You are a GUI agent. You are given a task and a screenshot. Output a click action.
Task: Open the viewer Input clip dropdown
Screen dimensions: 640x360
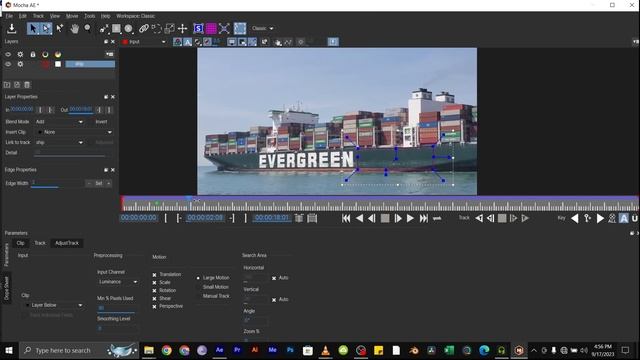[x=144, y=42]
